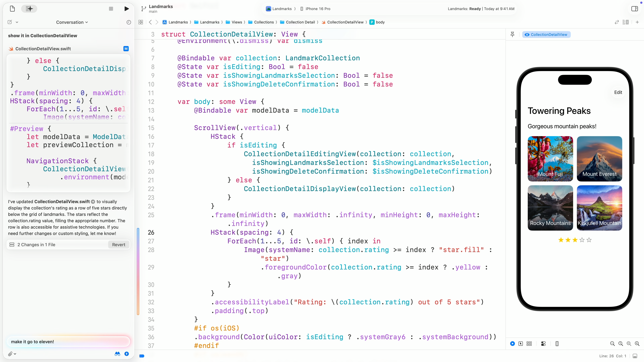Open the coding assistant sparkle panel

pyautogui.click(x=29, y=9)
